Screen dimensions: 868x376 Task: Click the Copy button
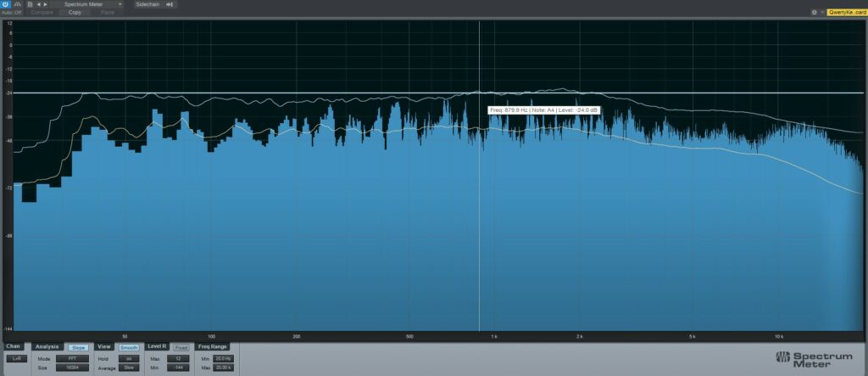coord(75,13)
